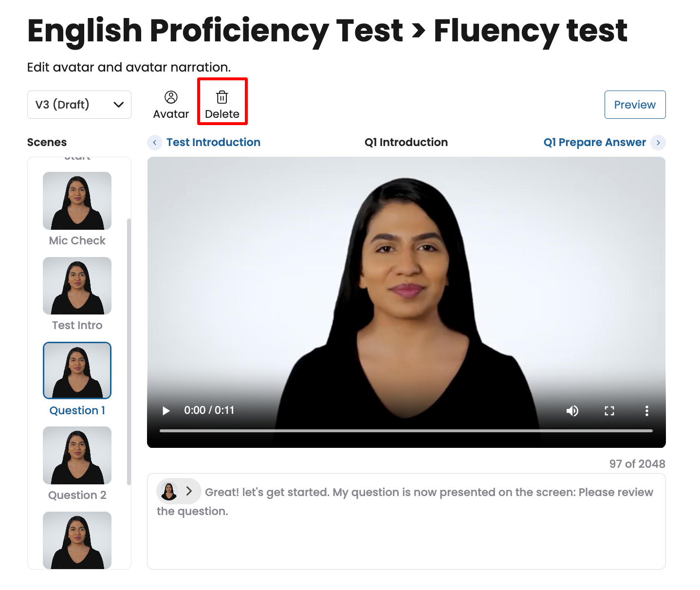Click the Preview button
Viewport: 700px width, 590px height.
pos(635,105)
